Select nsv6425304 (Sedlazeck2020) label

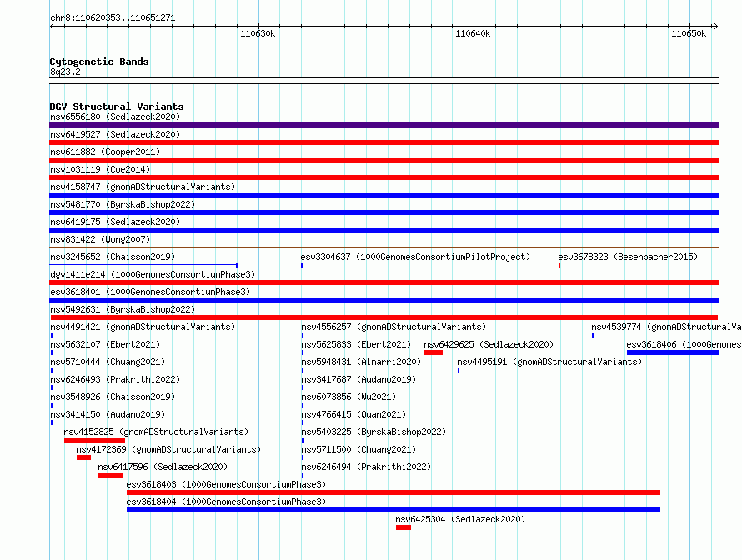(460, 519)
